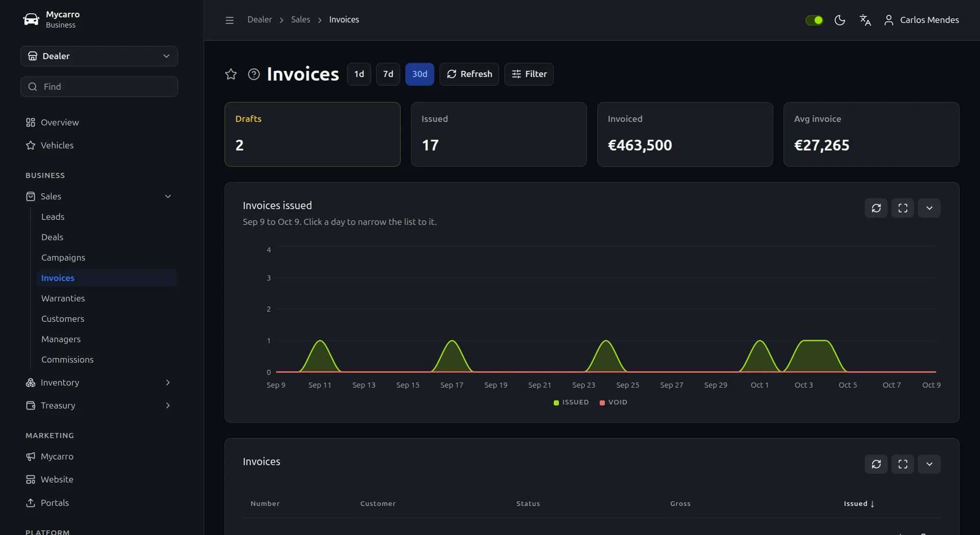Viewport: 980px width, 535px height.
Task: Click the Dealer breadcrumb link
Action: click(x=260, y=19)
